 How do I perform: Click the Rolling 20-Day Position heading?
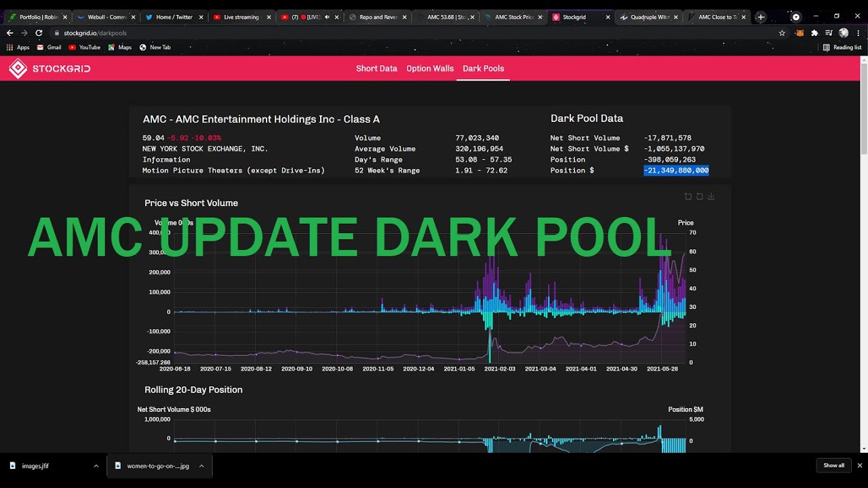click(193, 390)
